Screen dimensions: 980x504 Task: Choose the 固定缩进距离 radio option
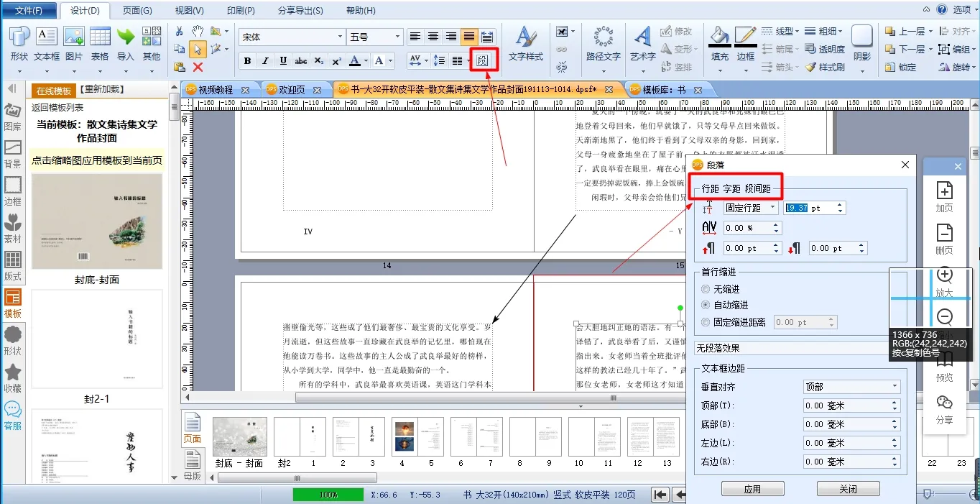tap(706, 323)
